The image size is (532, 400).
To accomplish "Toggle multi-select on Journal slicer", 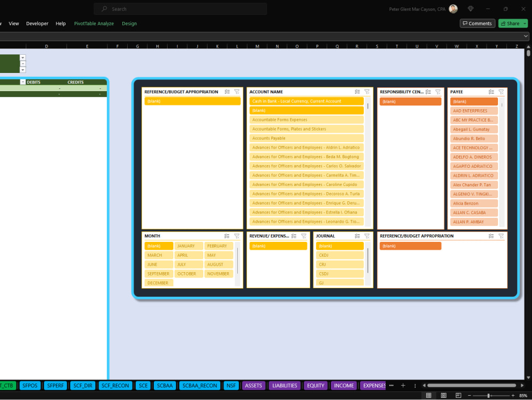I will point(358,236).
